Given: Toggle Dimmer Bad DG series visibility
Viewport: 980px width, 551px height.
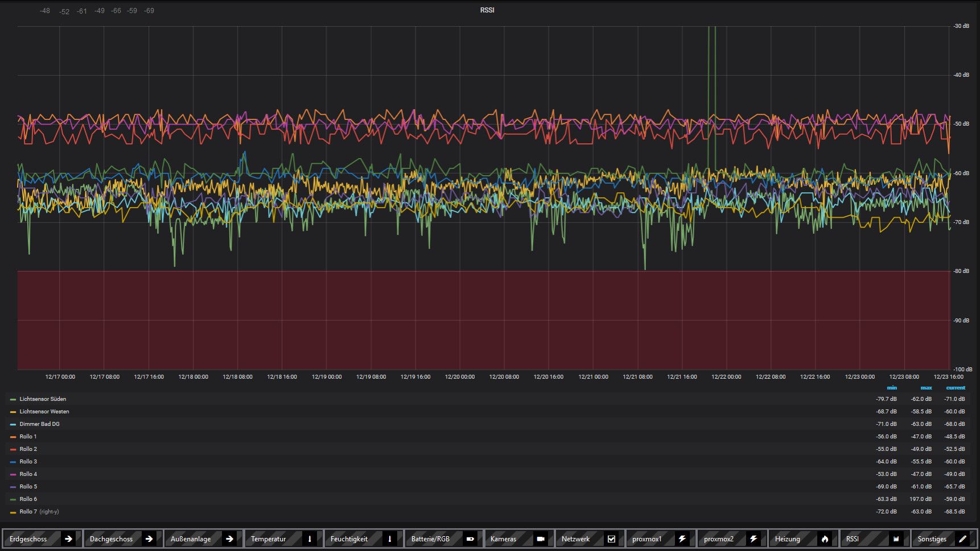Looking at the screenshot, I should click(39, 424).
